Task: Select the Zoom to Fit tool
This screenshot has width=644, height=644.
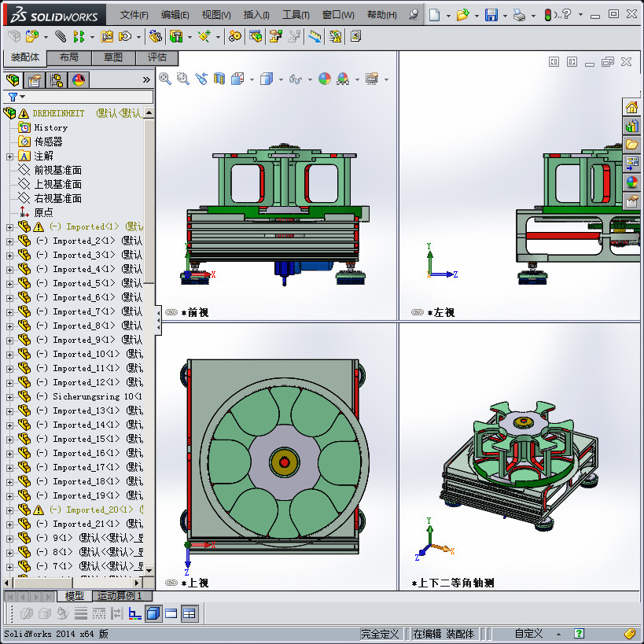Action: (165, 80)
